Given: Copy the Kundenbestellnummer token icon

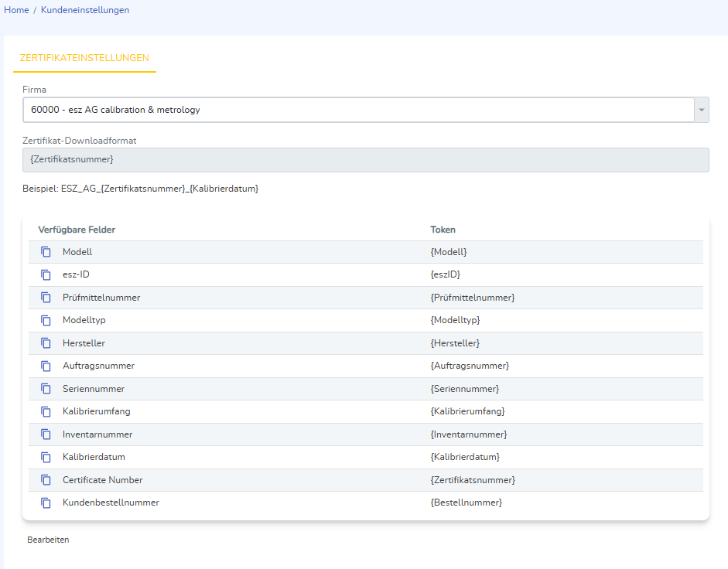Looking at the screenshot, I should pos(46,503).
